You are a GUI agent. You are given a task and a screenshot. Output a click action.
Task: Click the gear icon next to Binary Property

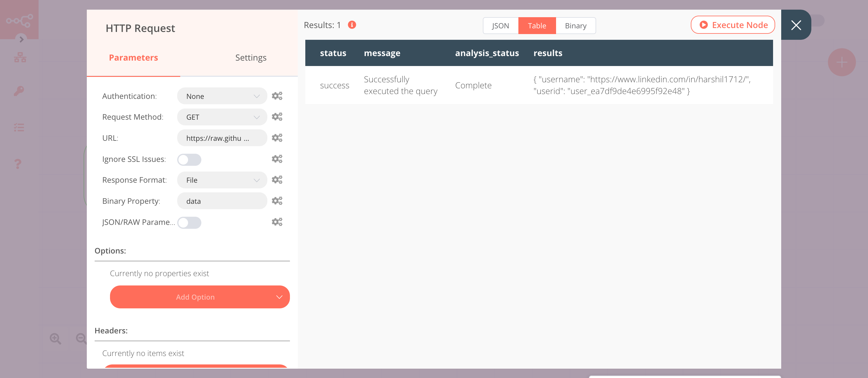pyautogui.click(x=277, y=201)
